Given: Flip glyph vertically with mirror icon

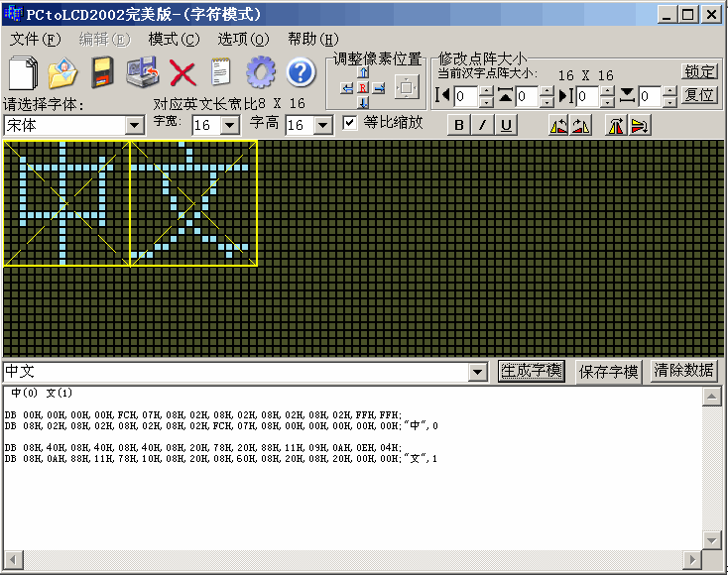Looking at the screenshot, I should (x=640, y=125).
